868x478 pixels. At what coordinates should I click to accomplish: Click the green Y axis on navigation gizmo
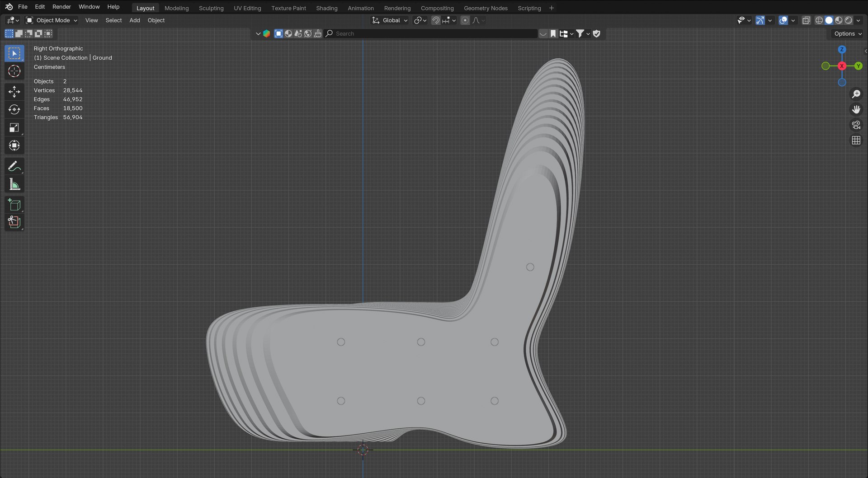[858, 66]
